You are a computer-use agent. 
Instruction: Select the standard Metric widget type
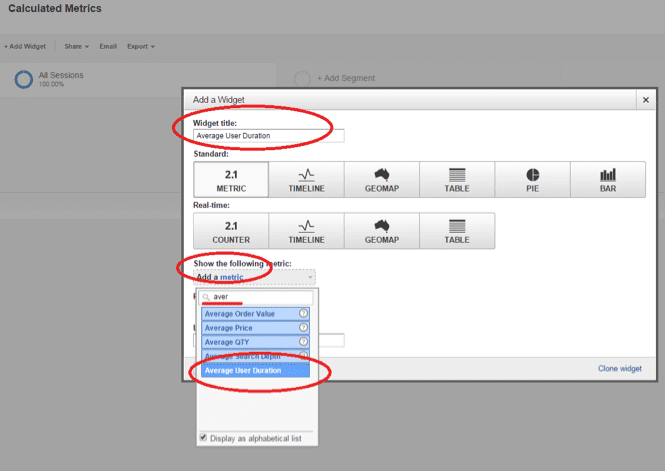[231, 180]
